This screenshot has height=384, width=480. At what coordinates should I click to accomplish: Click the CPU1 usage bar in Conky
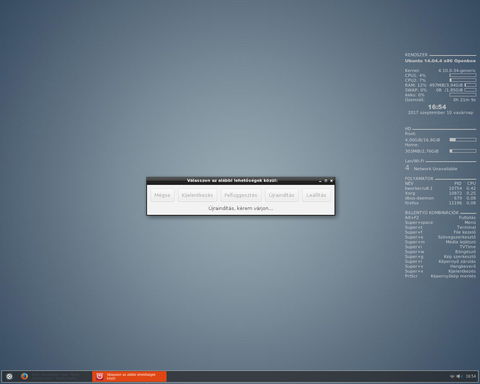coord(463,75)
